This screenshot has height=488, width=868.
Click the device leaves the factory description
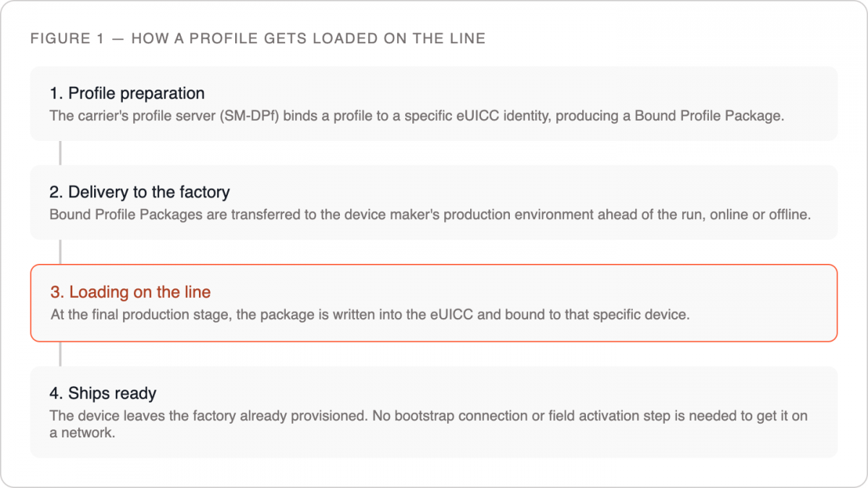point(429,424)
